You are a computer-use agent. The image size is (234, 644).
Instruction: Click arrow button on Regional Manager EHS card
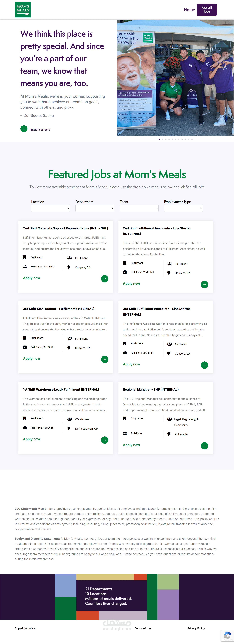point(204,446)
